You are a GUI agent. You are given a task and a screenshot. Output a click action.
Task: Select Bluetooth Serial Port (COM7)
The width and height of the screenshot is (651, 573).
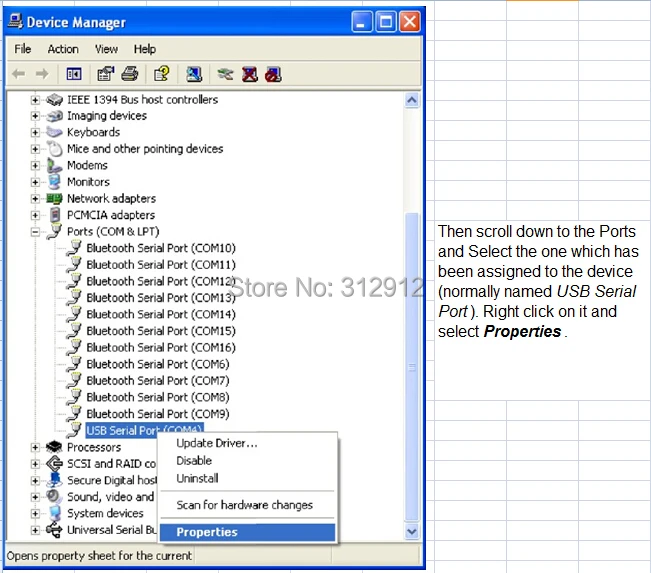158,381
